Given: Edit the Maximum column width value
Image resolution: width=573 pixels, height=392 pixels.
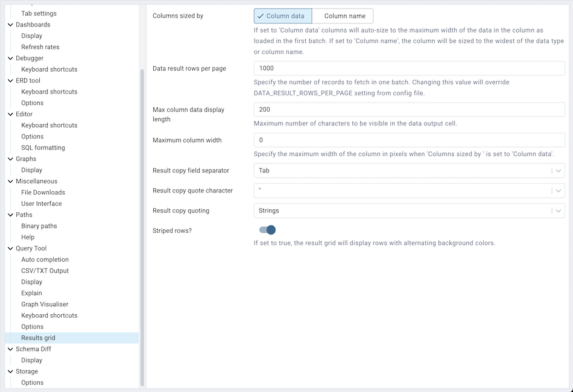Looking at the screenshot, I should point(409,140).
